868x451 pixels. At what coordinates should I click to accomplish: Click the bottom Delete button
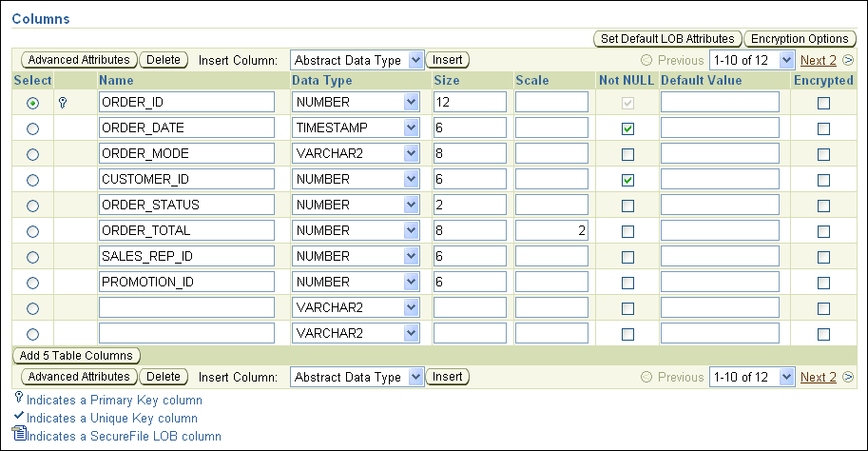click(x=164, y=377)
